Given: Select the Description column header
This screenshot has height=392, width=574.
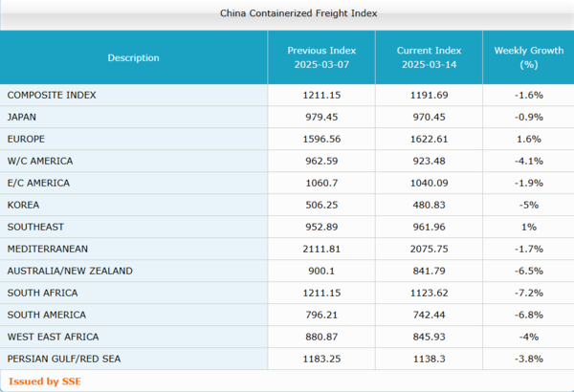Looking at the screenshot, I should 133,57.
